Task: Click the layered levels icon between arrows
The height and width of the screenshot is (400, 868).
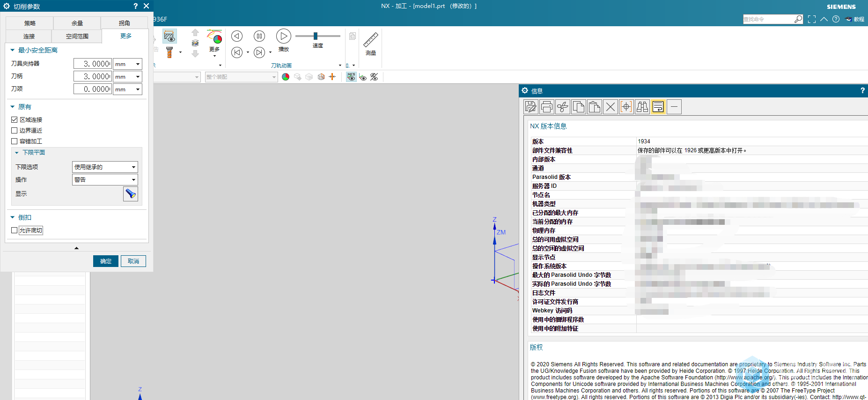Action: pyautogui.click(x=195, y=43)
